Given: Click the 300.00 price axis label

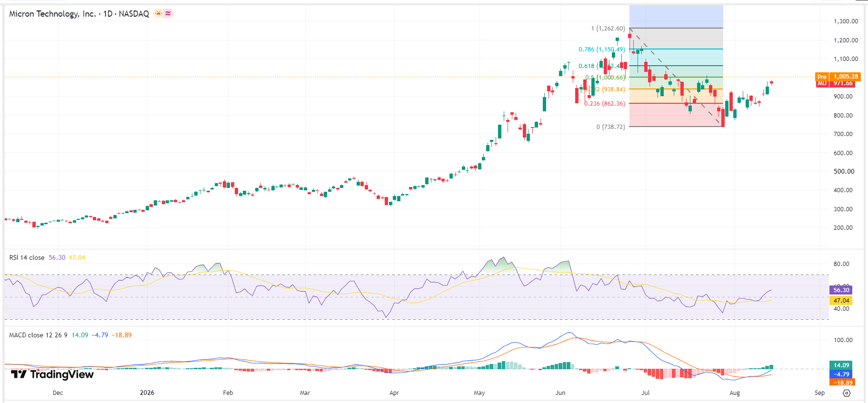Looking at the screenshot, I should 843,209.
